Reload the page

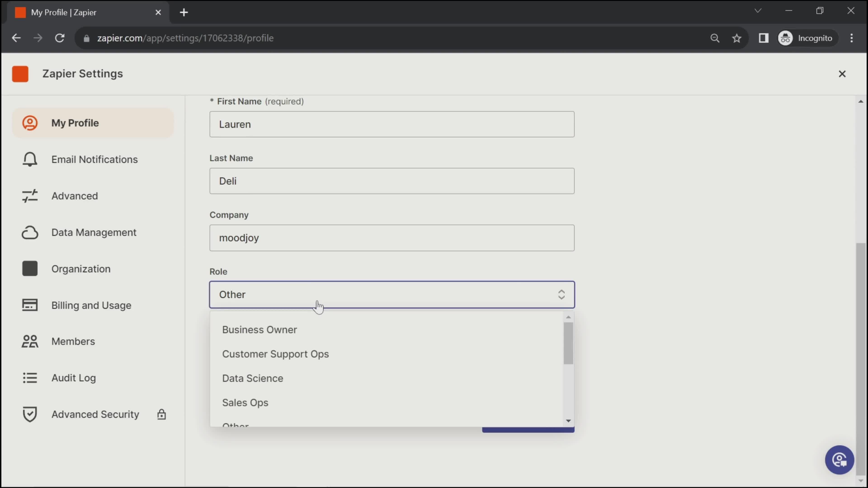point(60,38)
